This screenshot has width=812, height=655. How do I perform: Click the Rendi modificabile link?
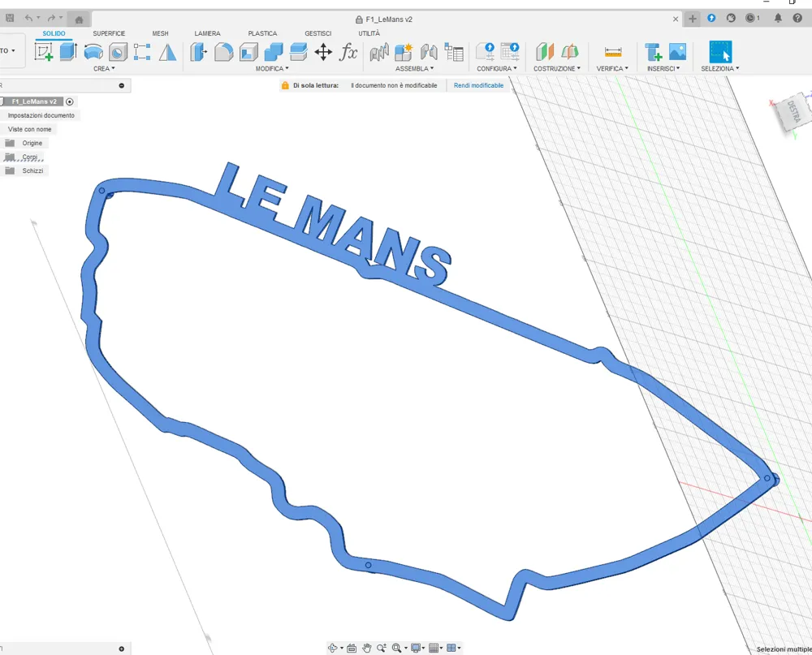coord(478,85)
